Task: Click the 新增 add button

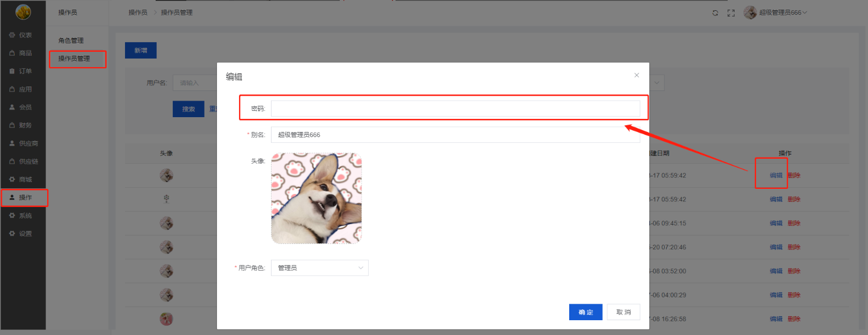Action: 140,51
